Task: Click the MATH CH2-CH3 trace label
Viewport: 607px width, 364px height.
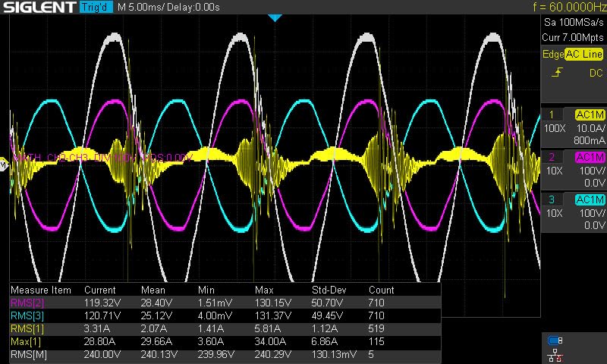Action: click(x=102, y=158)
